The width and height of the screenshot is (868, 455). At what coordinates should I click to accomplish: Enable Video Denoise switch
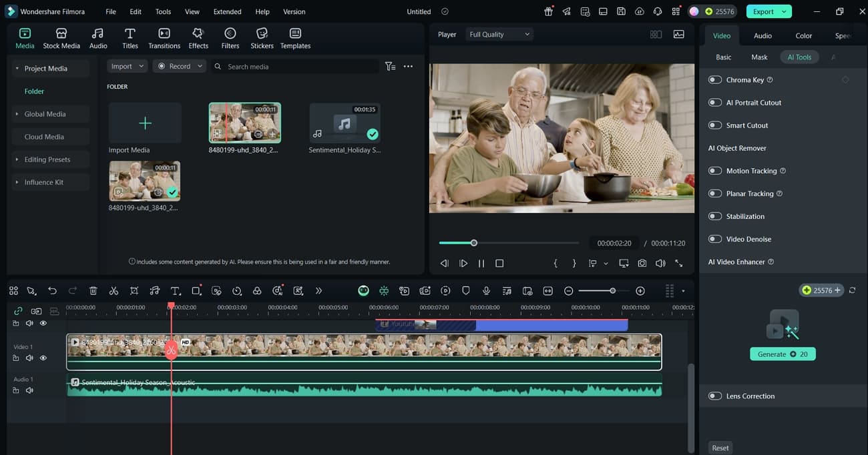(715, 239)
